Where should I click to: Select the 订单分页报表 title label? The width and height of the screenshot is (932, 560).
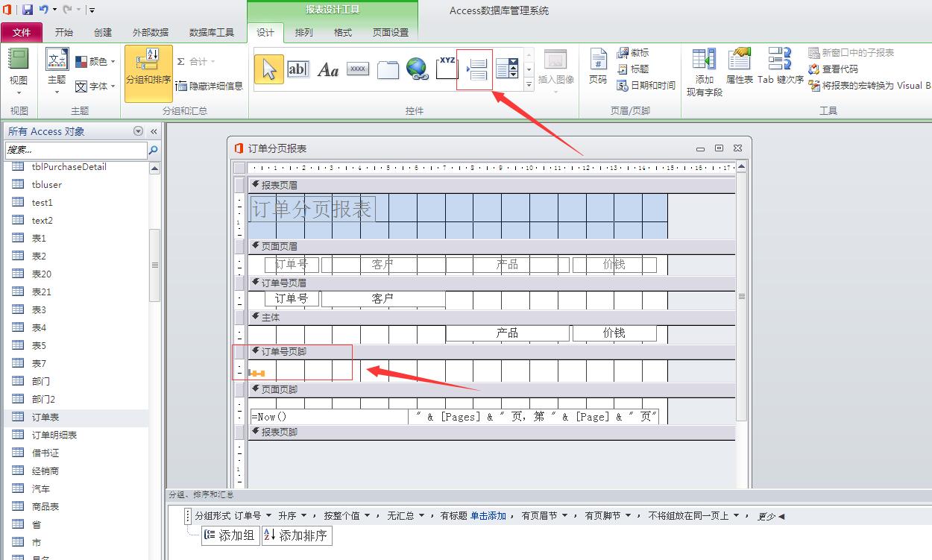pos(312,209)
